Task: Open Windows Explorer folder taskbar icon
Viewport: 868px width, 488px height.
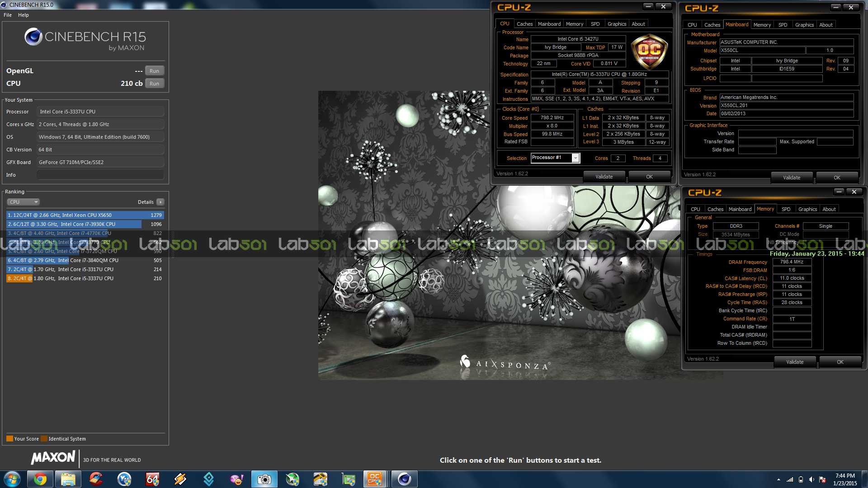Action: click(x=68, y=479)
